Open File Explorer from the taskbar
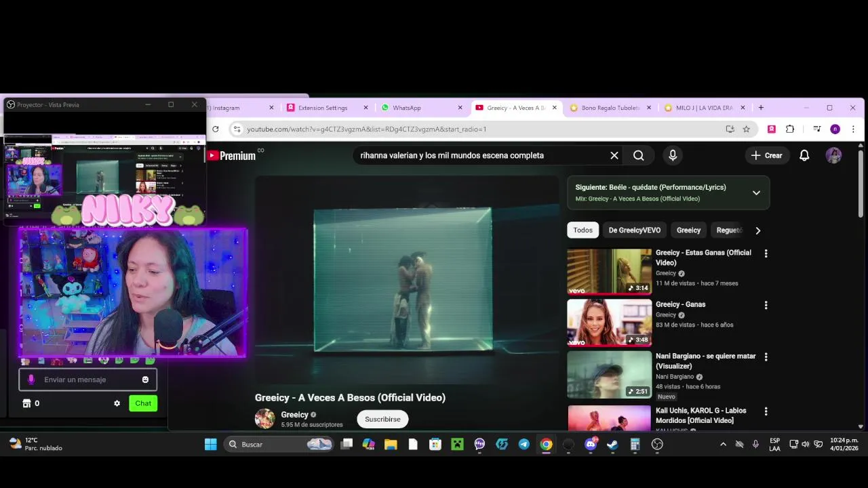The height and width of the screenshot is (488, 868). 391,445
